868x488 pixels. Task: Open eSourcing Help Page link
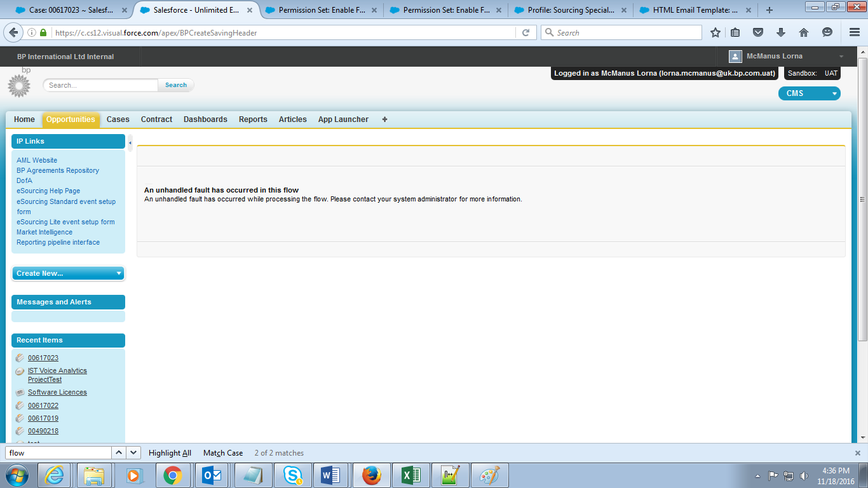pos(48,191)
